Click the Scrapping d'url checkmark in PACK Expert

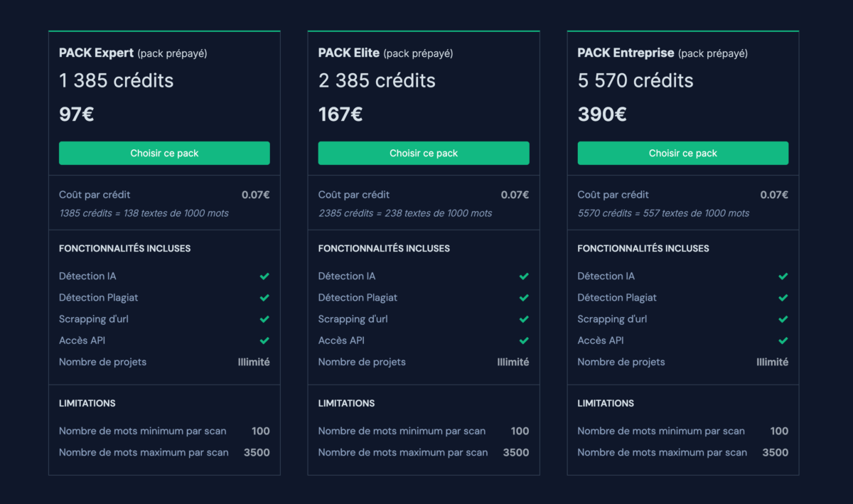coord(264,318)
